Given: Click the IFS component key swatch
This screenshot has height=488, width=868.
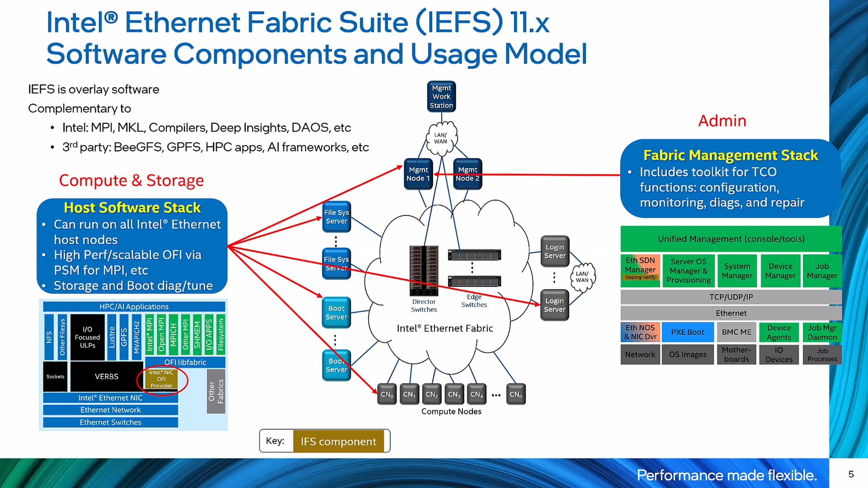Looking at the screenshot, I should tap(339, 441).
